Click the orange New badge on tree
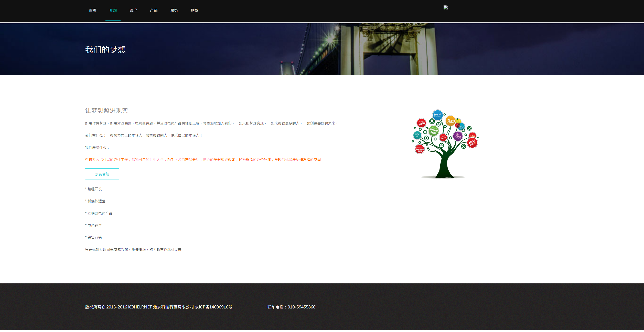The height and width of the screenshot is (332, 644). 450,121
